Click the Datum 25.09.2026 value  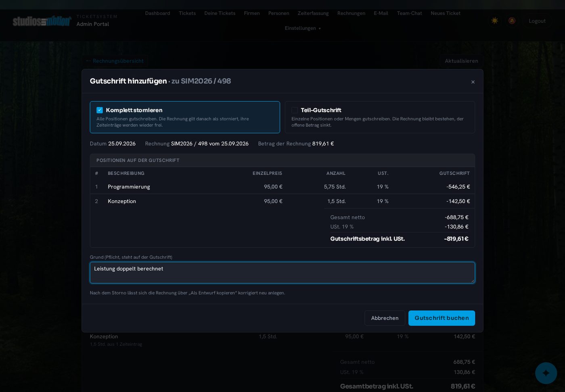coord(122,144)
